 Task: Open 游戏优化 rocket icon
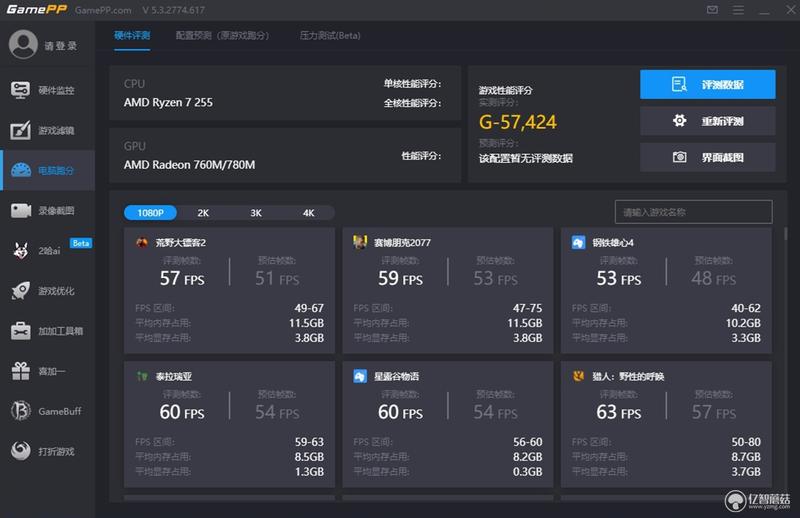pos(20,291)
